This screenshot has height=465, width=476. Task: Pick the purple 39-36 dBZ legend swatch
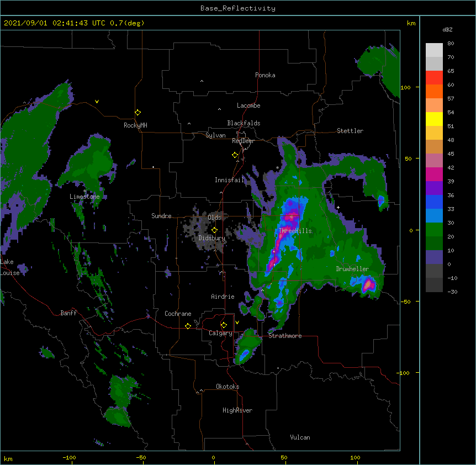[x=434, y=188]
